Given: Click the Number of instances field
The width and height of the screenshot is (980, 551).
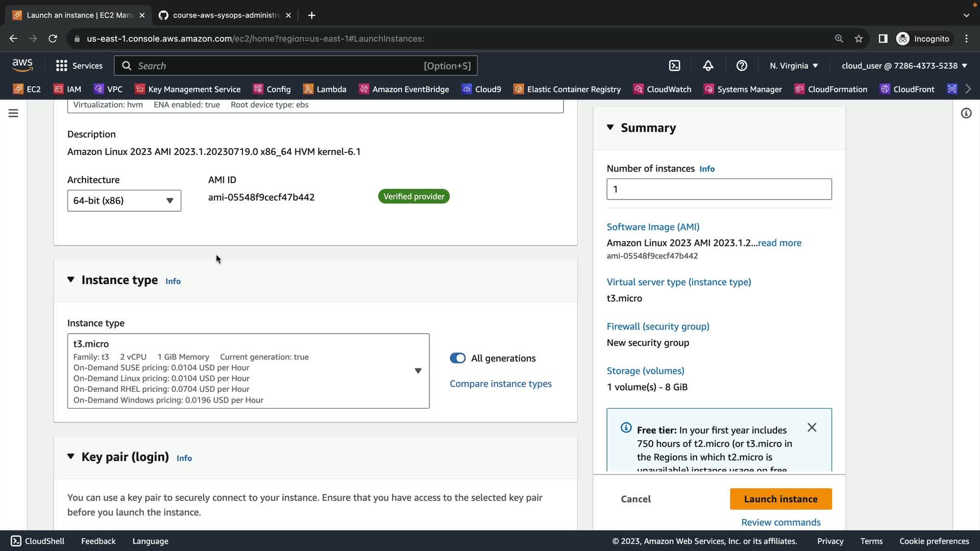Looking at the screenshot, I should coord(719,189).
